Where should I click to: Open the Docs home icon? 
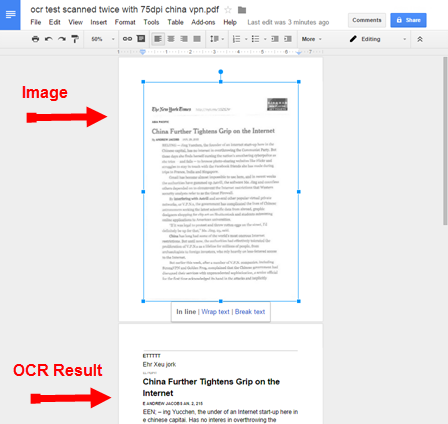10,15
